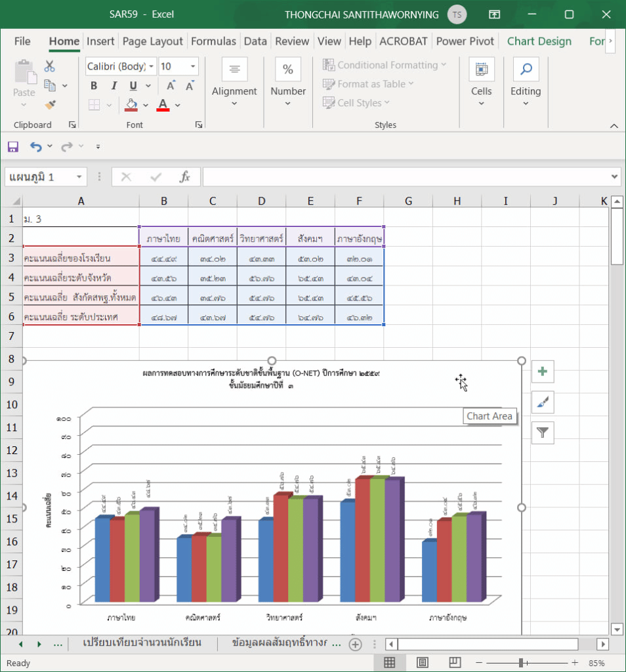Click the zoom slider in status bar
This screenshot has width=626, height=672.
(521, 663)
